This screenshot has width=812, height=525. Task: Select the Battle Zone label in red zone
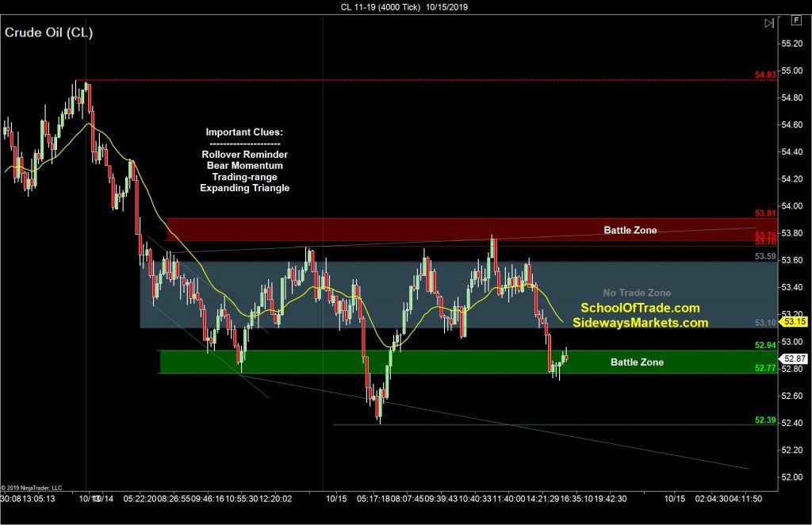[x=630, y=230]
